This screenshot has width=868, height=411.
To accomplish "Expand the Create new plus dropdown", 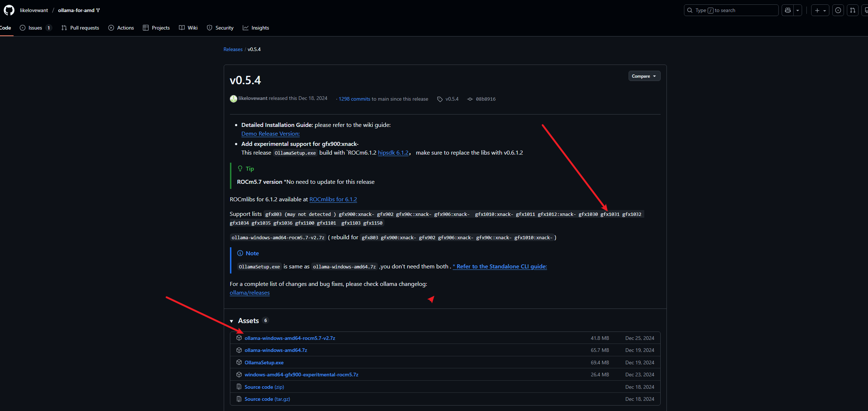I will 820,10.
